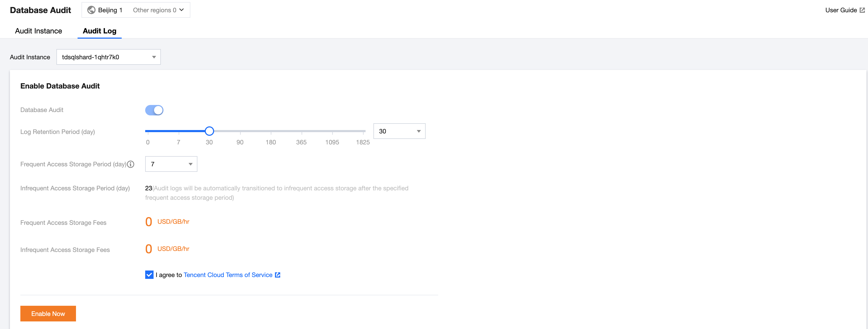868x329 pixels.
Task: Toggle the Database Audit switch
Action: coord(154,110)
